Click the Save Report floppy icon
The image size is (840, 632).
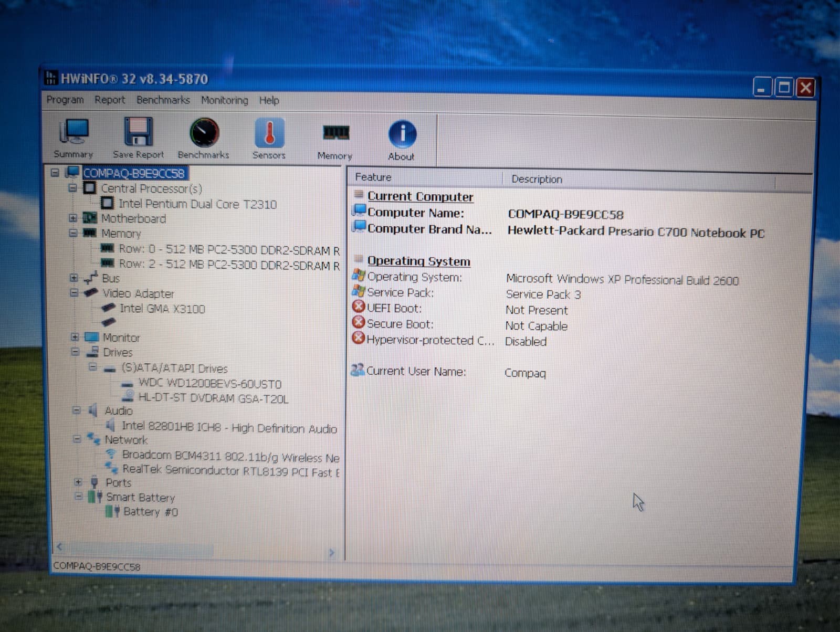pyautogui.click(x=138, y=132)
